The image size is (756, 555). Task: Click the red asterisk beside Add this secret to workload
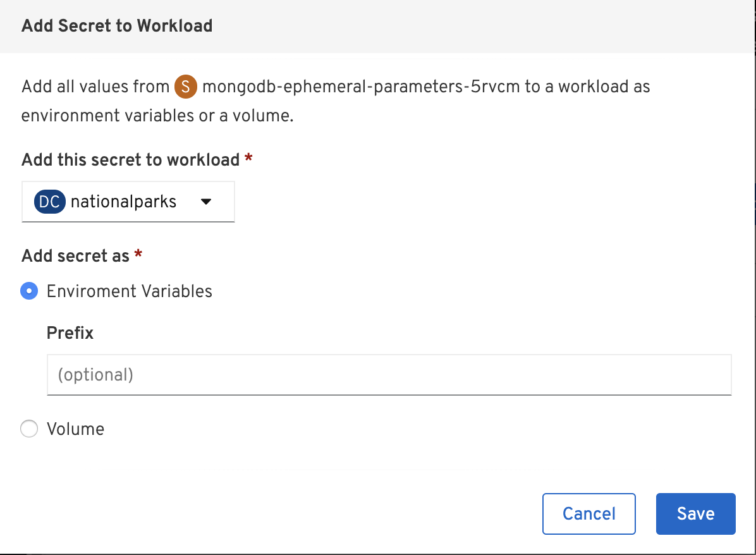[247, 159]
